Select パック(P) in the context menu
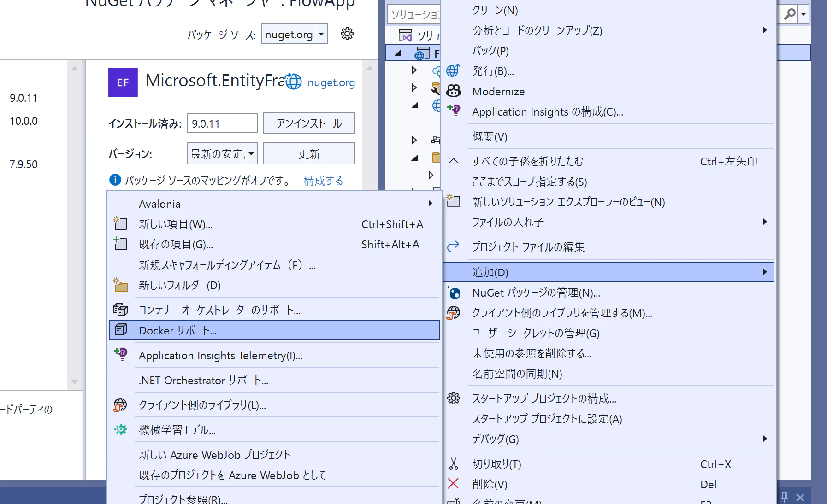 (608, 51)
